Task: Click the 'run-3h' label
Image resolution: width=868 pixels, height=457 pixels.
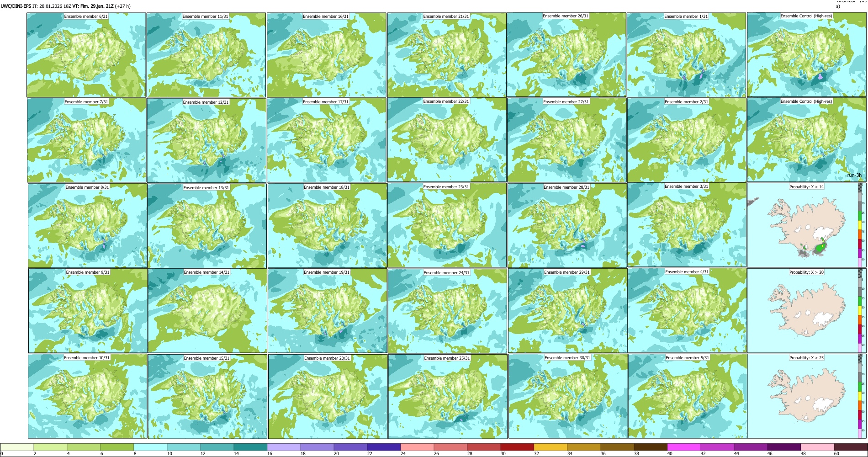Action: pyautogui.click(x=854, y=175)
